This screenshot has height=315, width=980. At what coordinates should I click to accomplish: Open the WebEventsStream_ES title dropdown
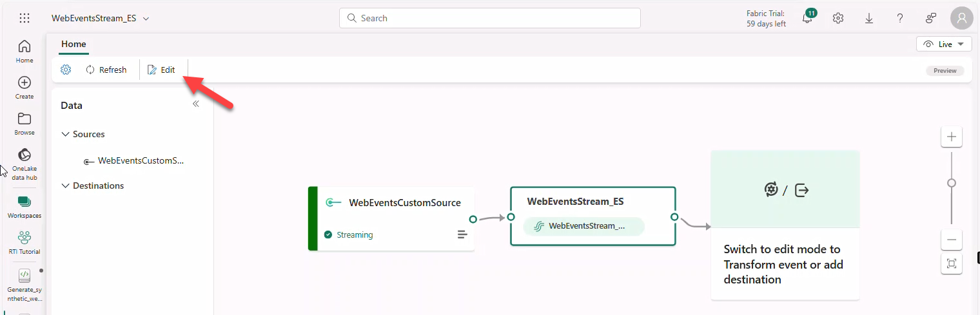coord(146,19)
